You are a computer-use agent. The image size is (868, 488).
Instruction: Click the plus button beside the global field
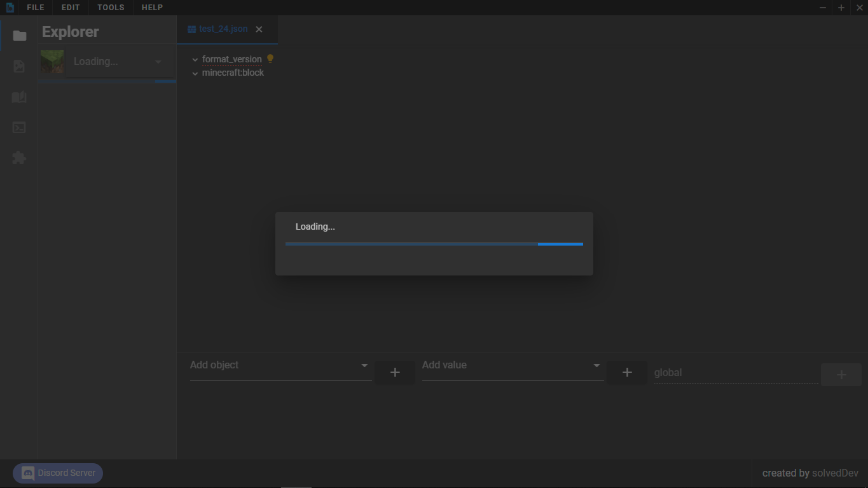coord(841,375)
